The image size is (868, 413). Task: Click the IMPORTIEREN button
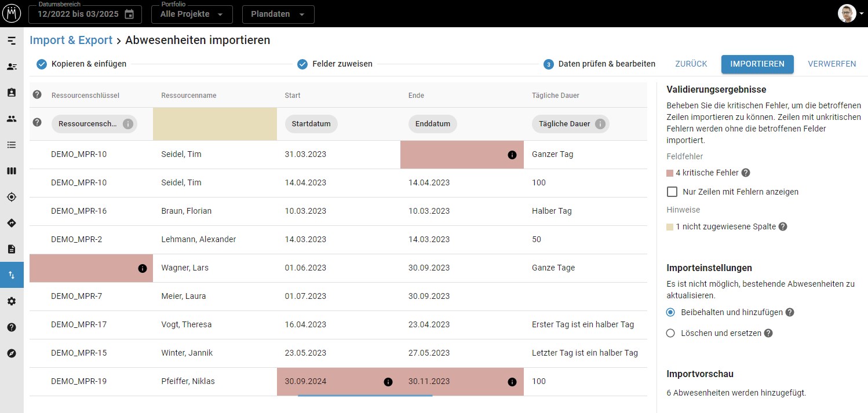point(757,64)
